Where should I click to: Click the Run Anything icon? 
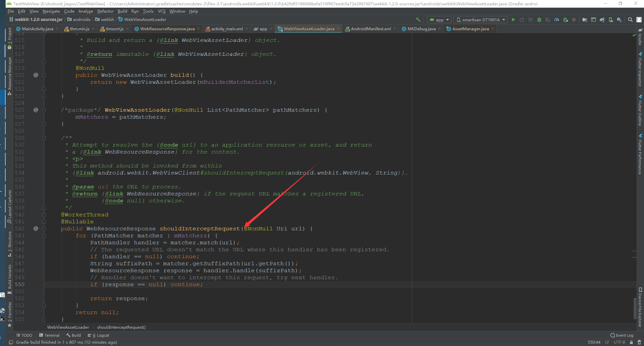pyautogui.click(x=593, y=20)
